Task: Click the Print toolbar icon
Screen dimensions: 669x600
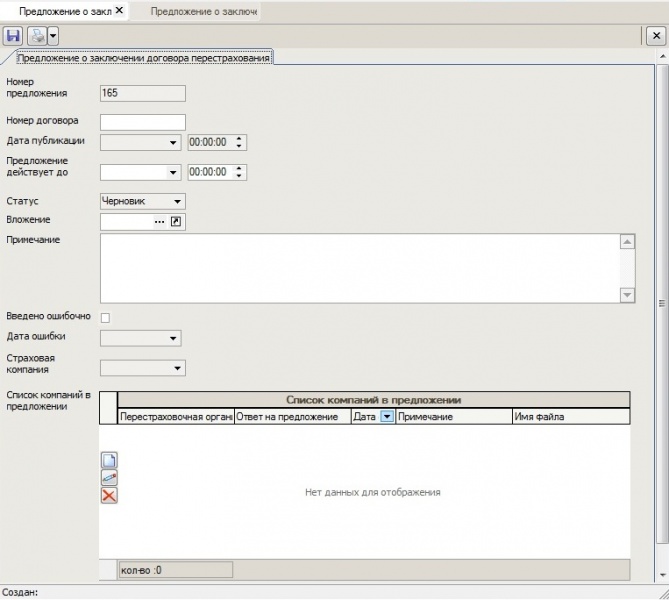Action: [x=36, y=36]
